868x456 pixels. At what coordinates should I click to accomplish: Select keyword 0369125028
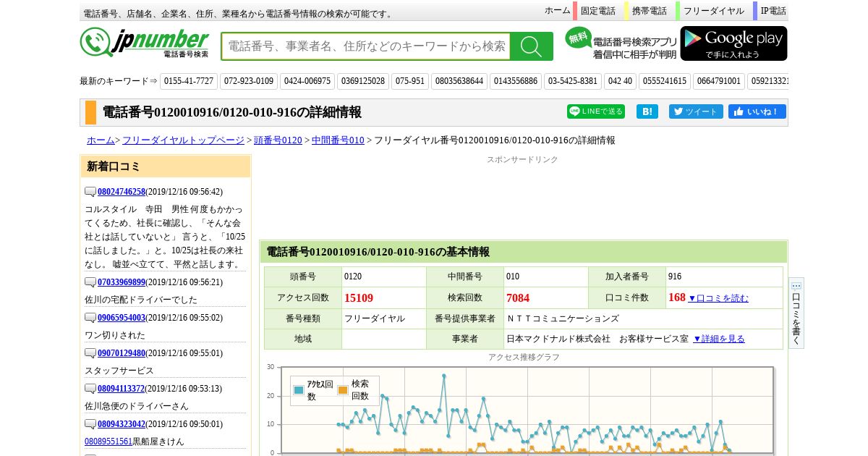click(x=363, y=81)
